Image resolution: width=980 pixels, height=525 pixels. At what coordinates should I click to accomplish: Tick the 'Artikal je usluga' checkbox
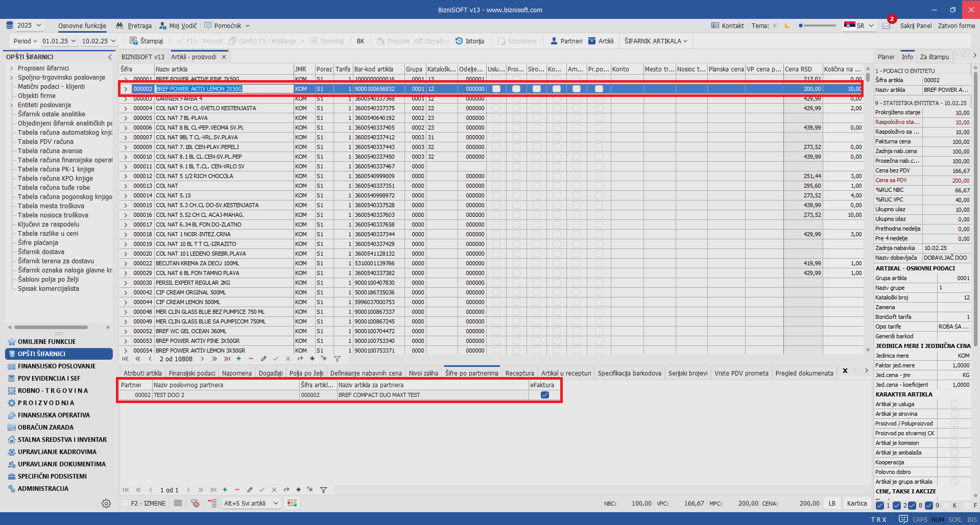click(x=954, y=404)
